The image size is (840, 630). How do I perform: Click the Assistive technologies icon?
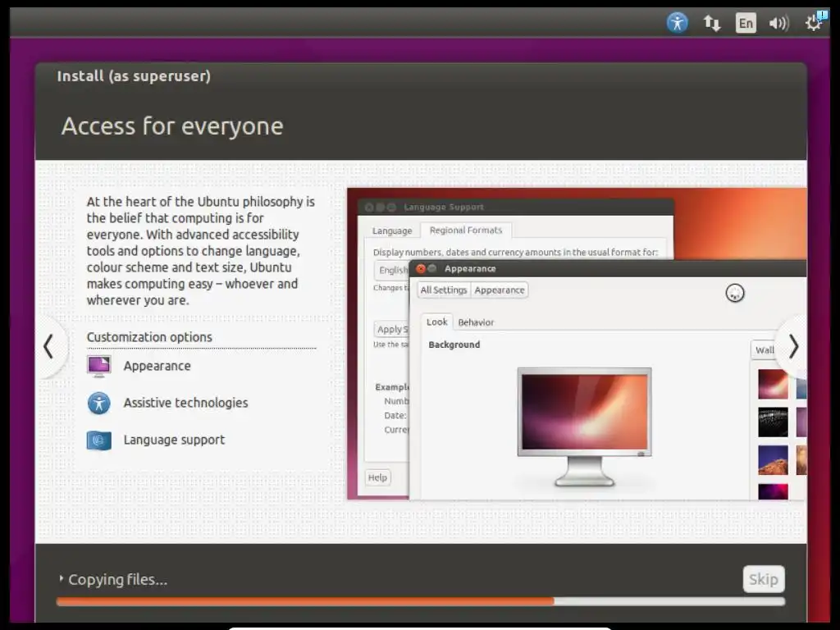(x=99, y=403)
